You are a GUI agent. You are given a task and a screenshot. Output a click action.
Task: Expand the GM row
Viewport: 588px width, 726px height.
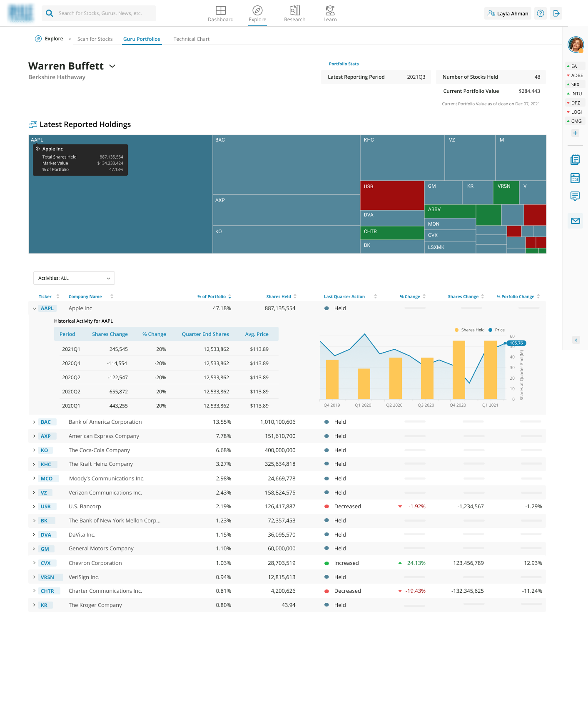point(34,549)
